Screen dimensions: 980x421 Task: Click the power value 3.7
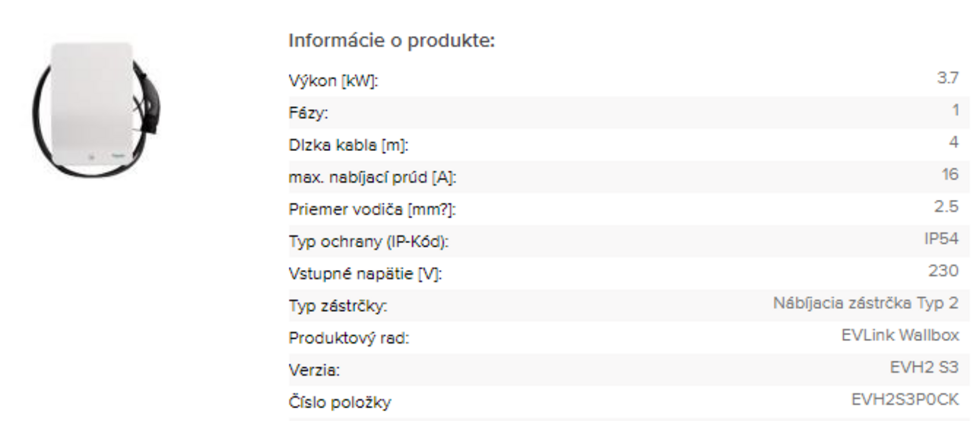[x=947, y=78]
